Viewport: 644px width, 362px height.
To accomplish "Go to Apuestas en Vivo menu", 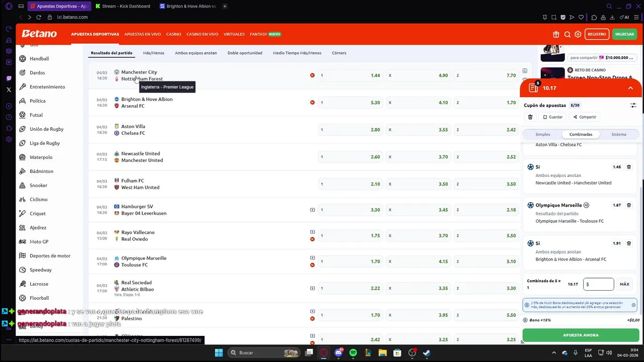I will (142, 34).
